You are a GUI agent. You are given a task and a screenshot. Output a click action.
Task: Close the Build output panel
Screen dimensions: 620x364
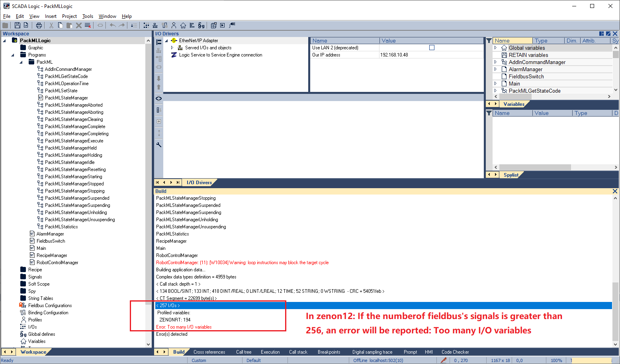coord(615,191)
